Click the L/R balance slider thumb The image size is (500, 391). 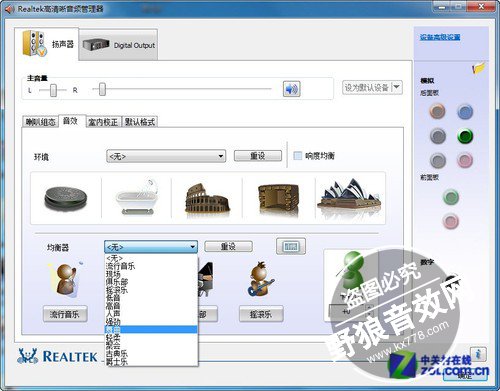(53, 90)
